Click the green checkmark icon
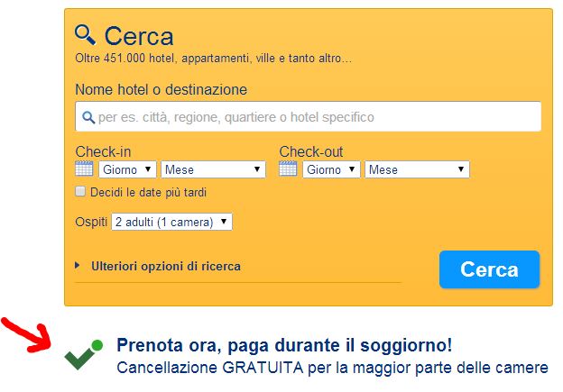Image resolution: width=563 pixels, height=392 pixels. tap(83, 354)
